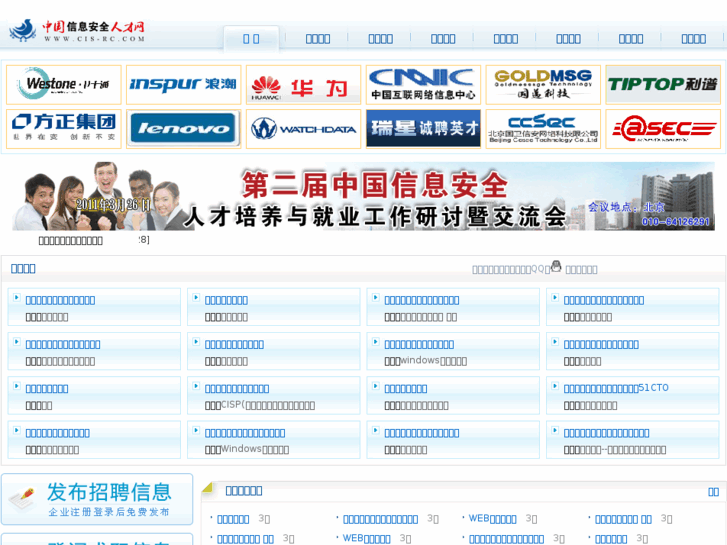Screen dimensions: 727x545
Task: Go to the 中国信息安全人才网 site logo
Action: pyautogui.click(x=77, y=31)
